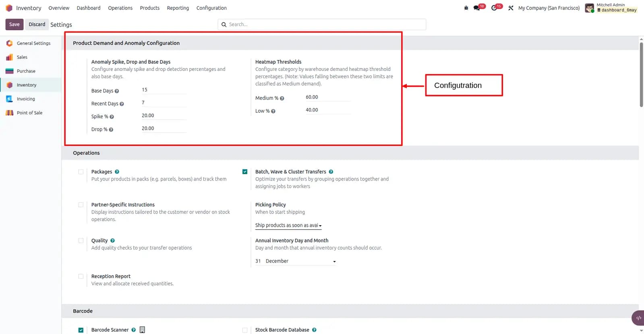
Task: Click the Spike % input field
Action: coord(164,116)
